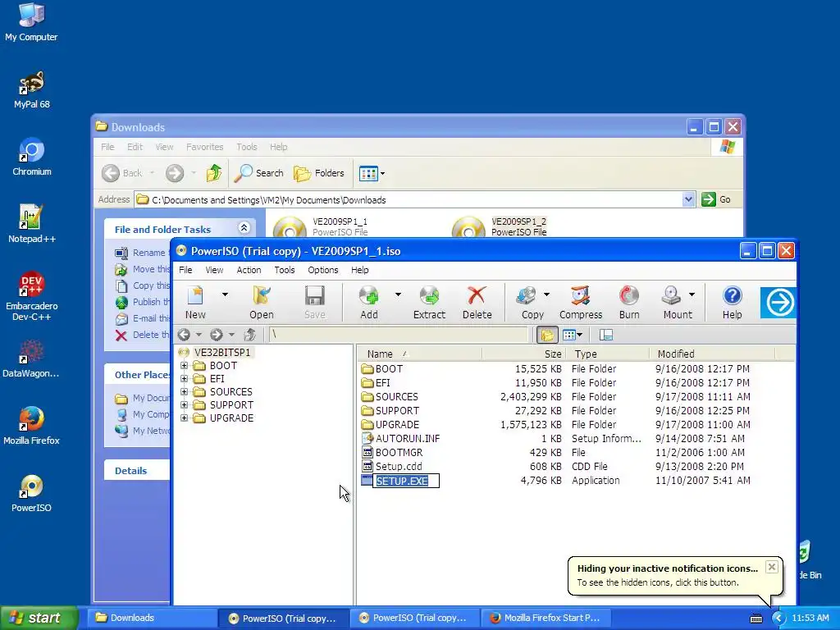Select the BOOTMGR file
Viewport: 840px width, 630px height.
click(399, 453)
